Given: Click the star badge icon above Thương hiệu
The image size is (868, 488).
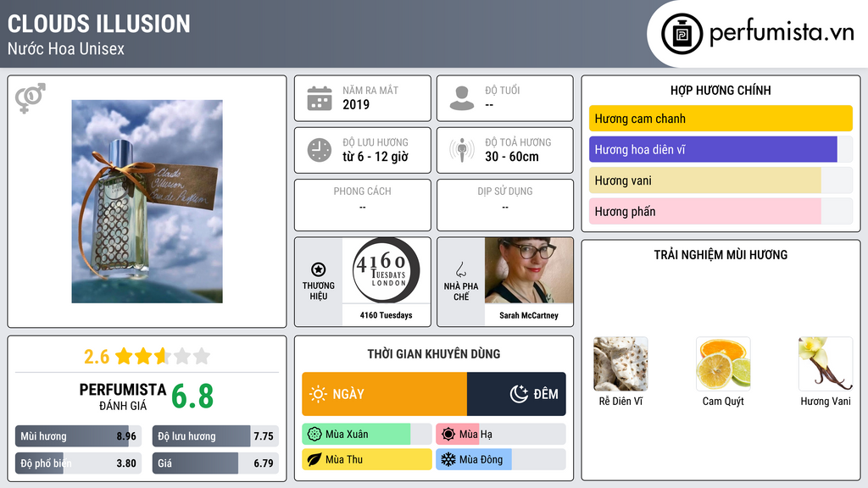Looking at the screenshot, I should pos(319,269).
